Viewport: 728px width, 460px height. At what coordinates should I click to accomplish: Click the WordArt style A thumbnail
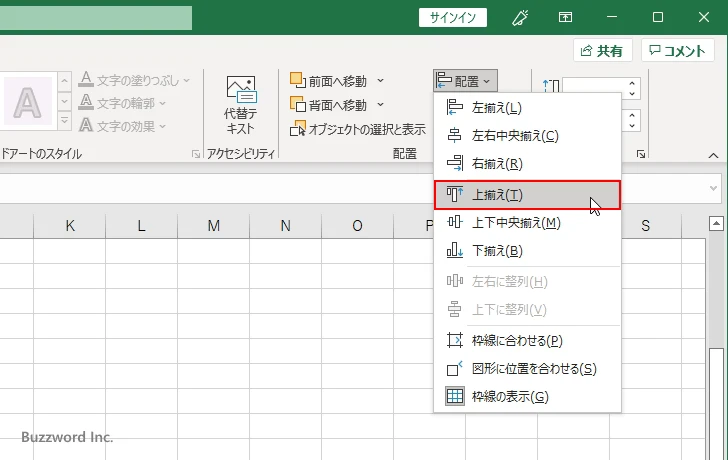[x=28, y=102]
